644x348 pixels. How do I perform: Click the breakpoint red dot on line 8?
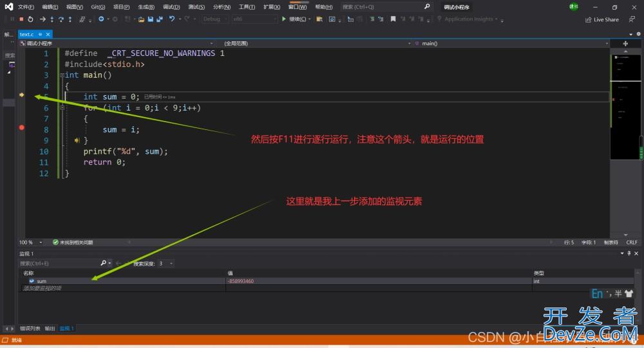22,127
